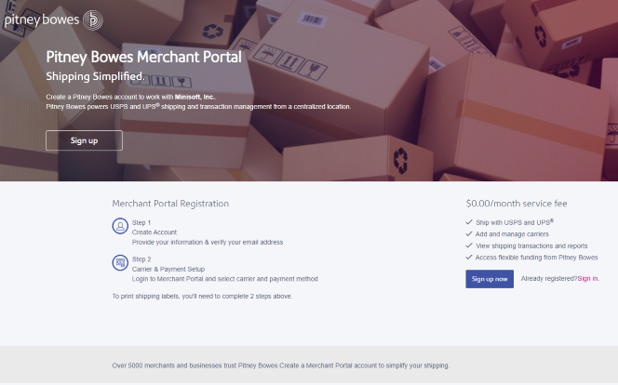
Task: Click the Merchant Portal Registration heading
Action: [x=170, y=204]
